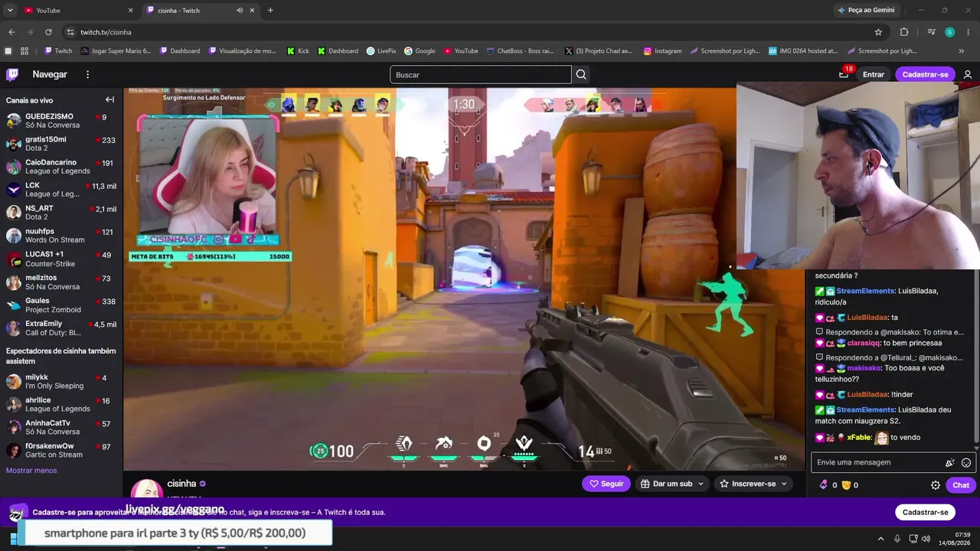Click the Peça ao Gemini button

tap(866, 10)
